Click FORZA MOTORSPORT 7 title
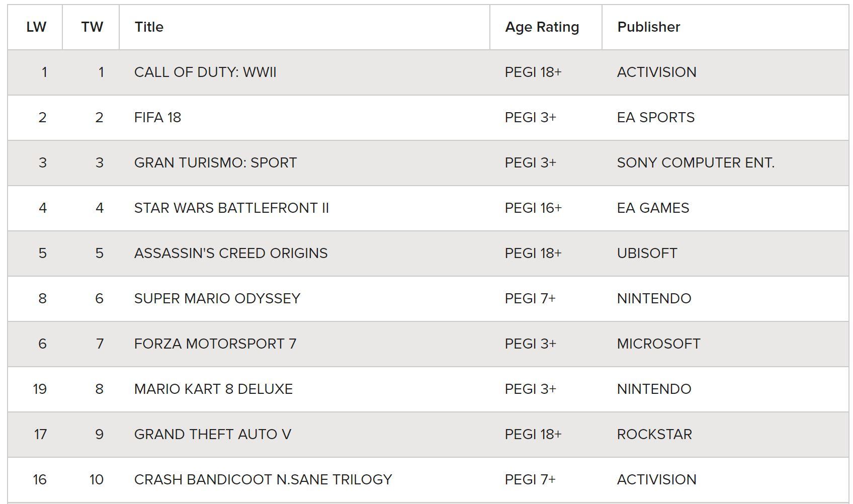 pos(215,344)
